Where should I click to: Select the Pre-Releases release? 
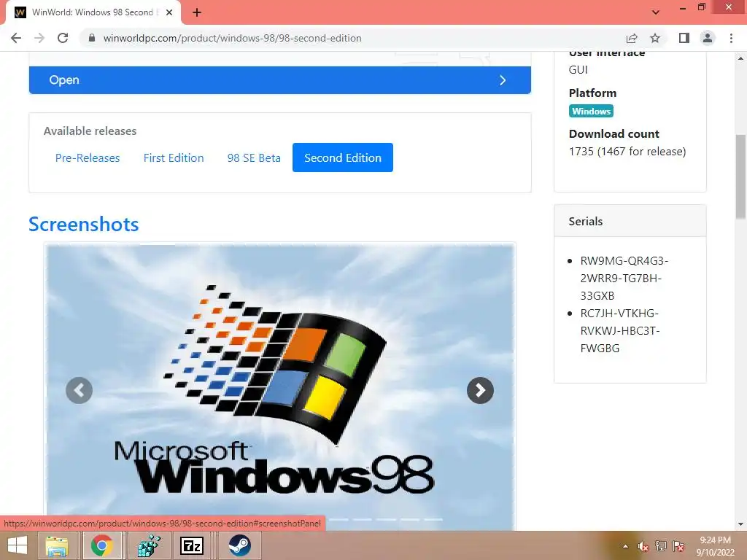point(88,157)
